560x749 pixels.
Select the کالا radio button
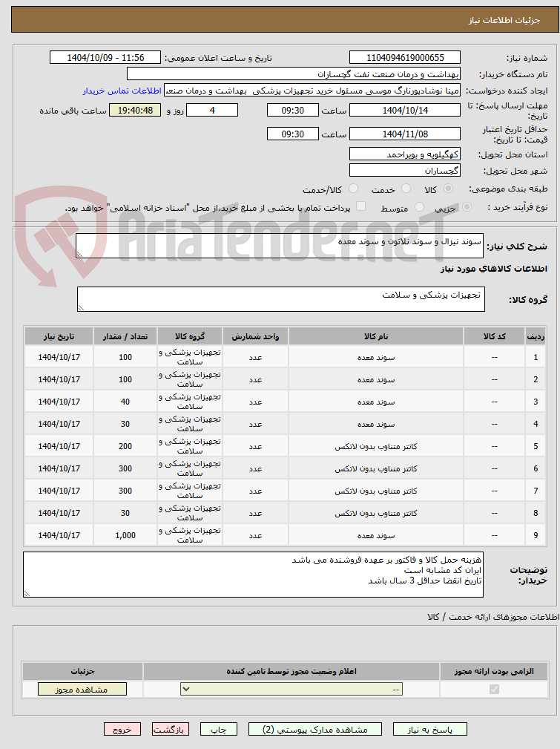point(448,189)
